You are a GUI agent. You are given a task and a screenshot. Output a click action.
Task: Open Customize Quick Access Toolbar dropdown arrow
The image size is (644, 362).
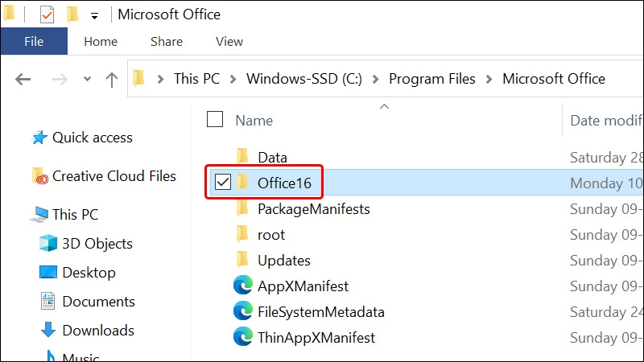[x=94, y=16]
